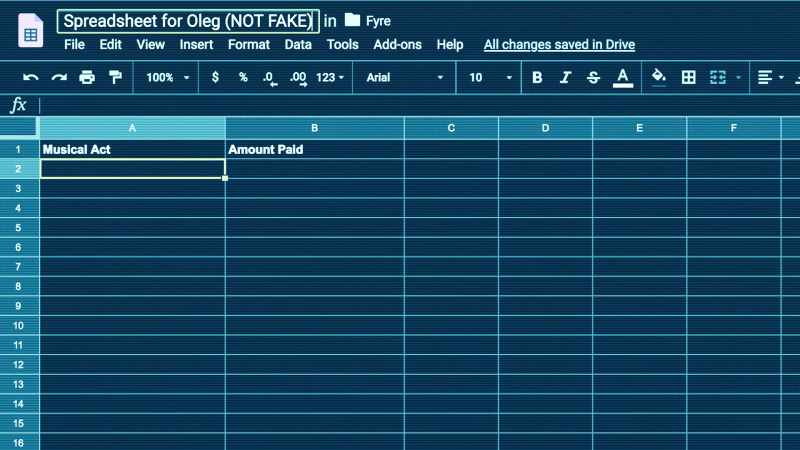This screenshot has height=450, width=800.
Task: Open the borders tool
Action: click(689, 78)
